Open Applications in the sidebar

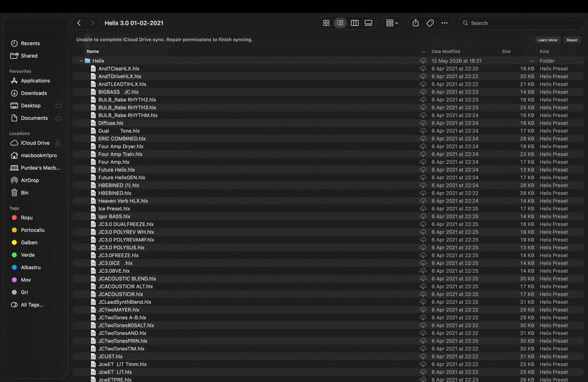[x=35, y=81]
